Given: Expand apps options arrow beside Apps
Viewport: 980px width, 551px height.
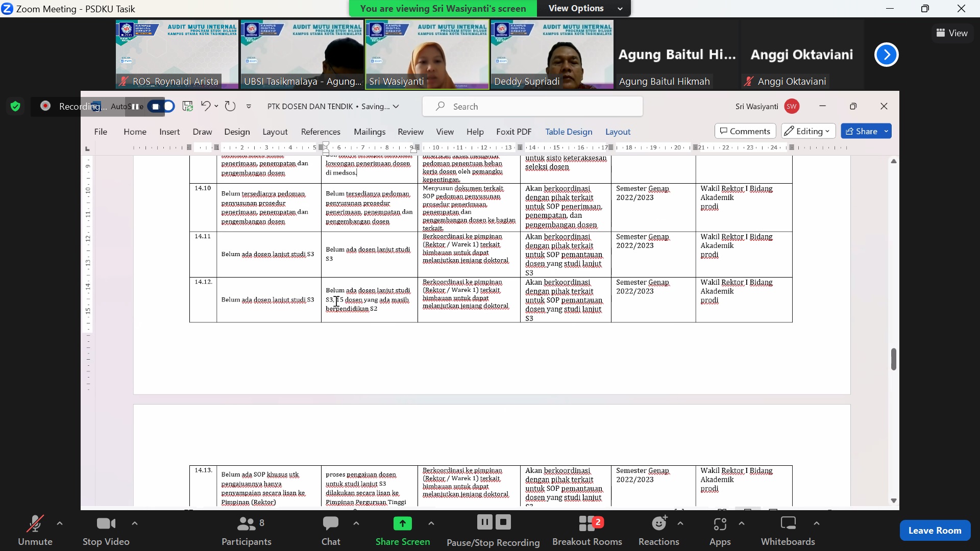Looking at the screenshot, I should coord(742,523).
